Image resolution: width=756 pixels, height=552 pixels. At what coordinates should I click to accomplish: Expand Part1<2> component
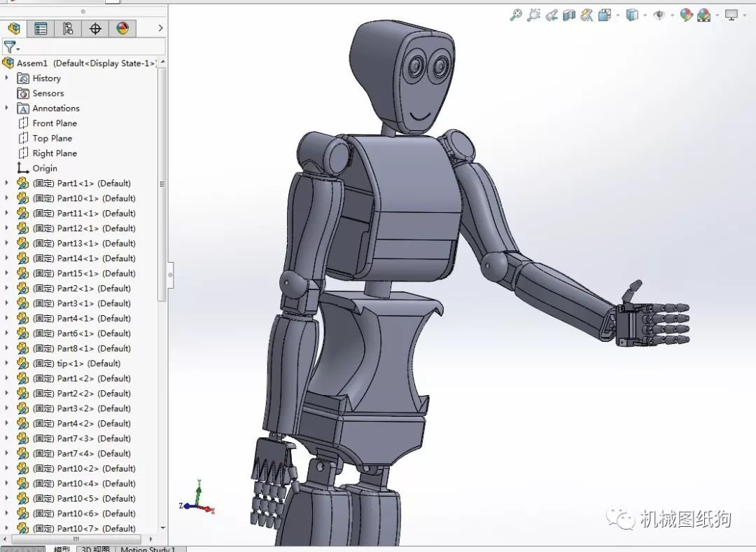7,378
